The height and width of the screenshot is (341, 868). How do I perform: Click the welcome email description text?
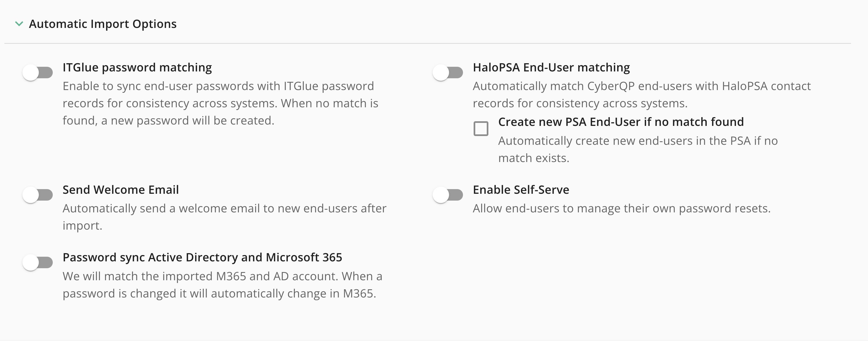224,217
